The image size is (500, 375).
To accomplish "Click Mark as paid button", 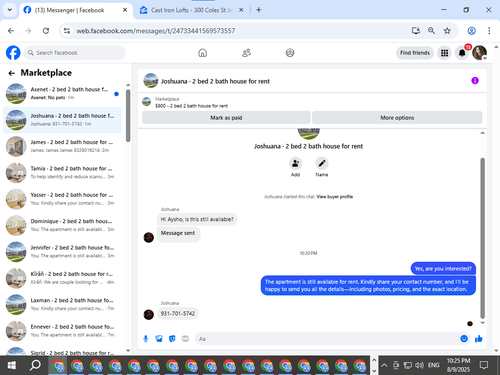I will [x=226, y=118].
